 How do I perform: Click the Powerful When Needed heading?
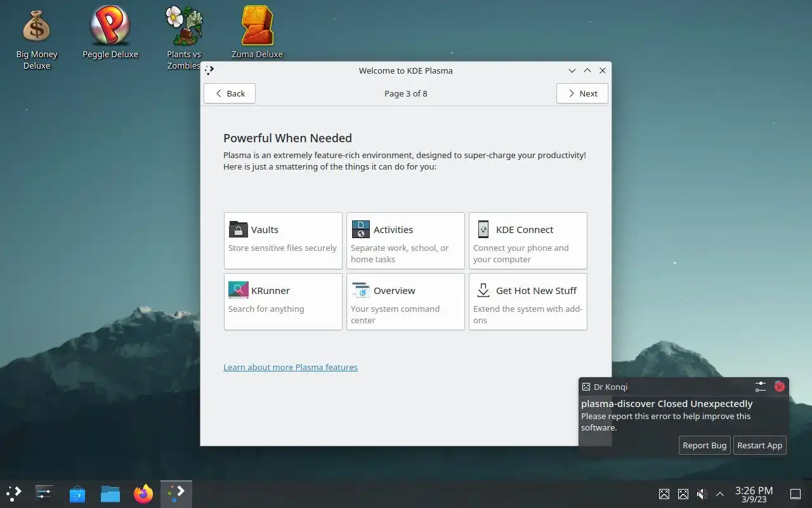pos(287,138)
